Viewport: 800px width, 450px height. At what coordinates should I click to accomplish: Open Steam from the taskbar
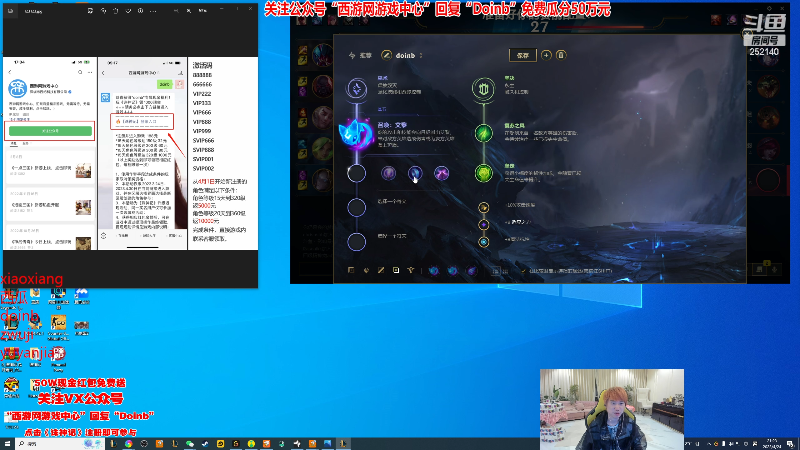point(205,444)
